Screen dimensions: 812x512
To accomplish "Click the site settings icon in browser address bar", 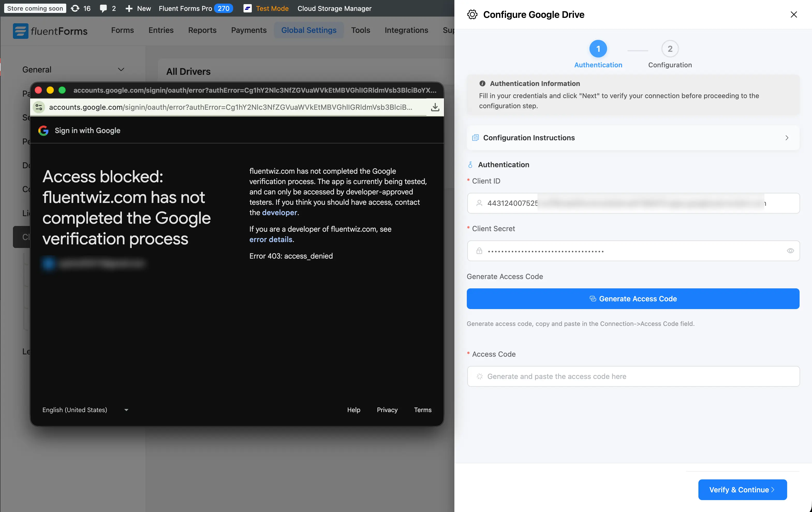I will pyautogui.click(x=39, y=107).
